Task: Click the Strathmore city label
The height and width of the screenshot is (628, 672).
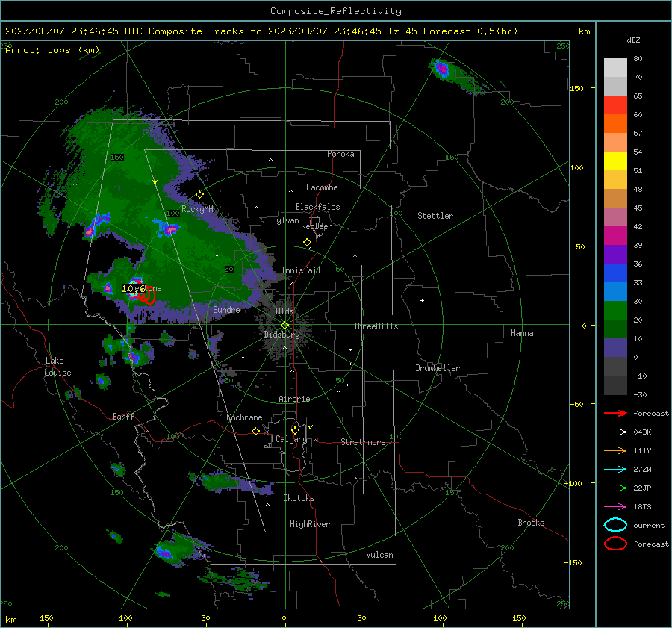Action: [x=363, y=442]
